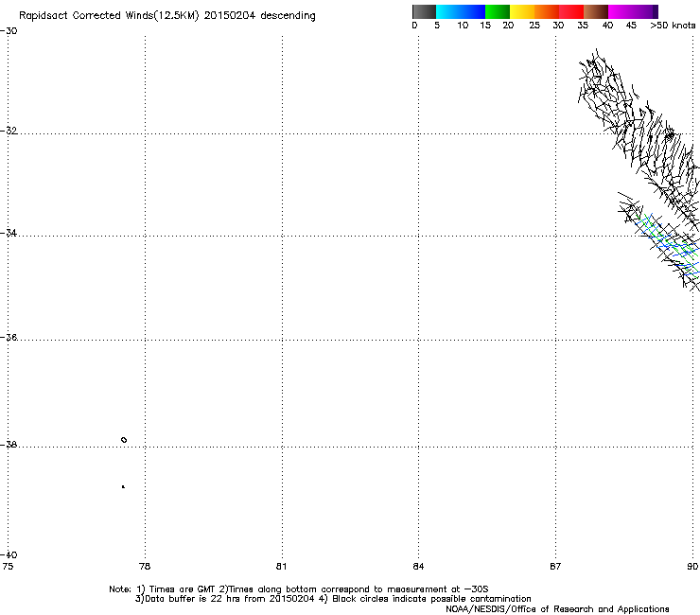This screenshot has height=615, width=700.
Task: Click the '87' longitude axis label
Action: (x=555, y=567)
